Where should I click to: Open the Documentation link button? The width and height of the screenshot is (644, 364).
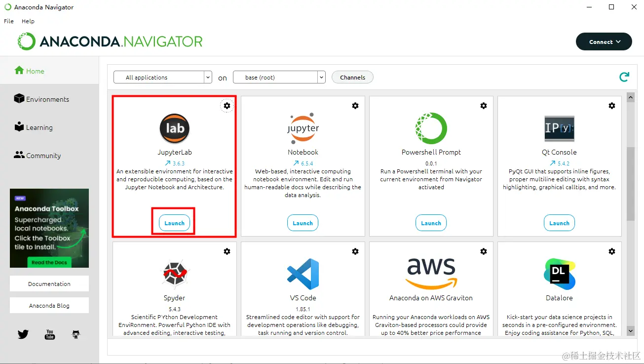click(x=49, y=284)
